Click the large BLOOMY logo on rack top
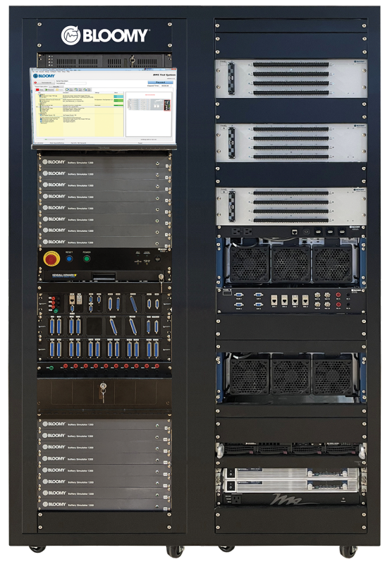This screenshot has width=392, height=564. pos(104,35)
